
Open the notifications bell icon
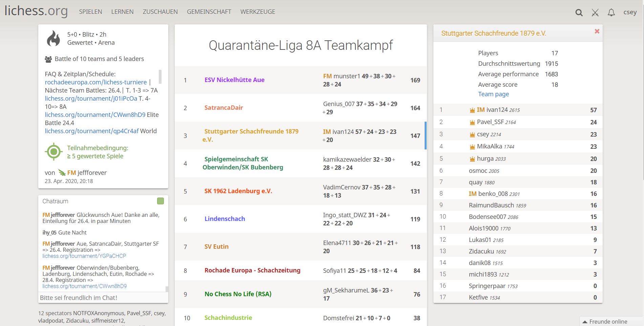[x=611, y=13]
